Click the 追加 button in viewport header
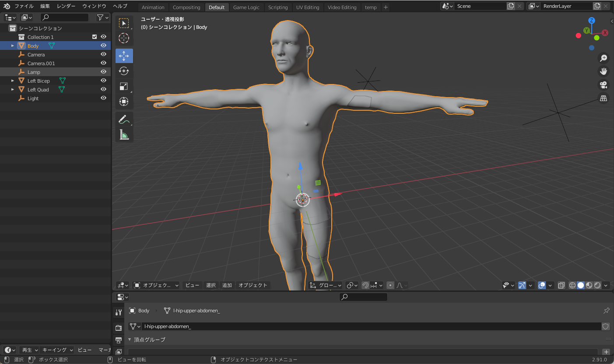614x364 pixels. (227, 285)
